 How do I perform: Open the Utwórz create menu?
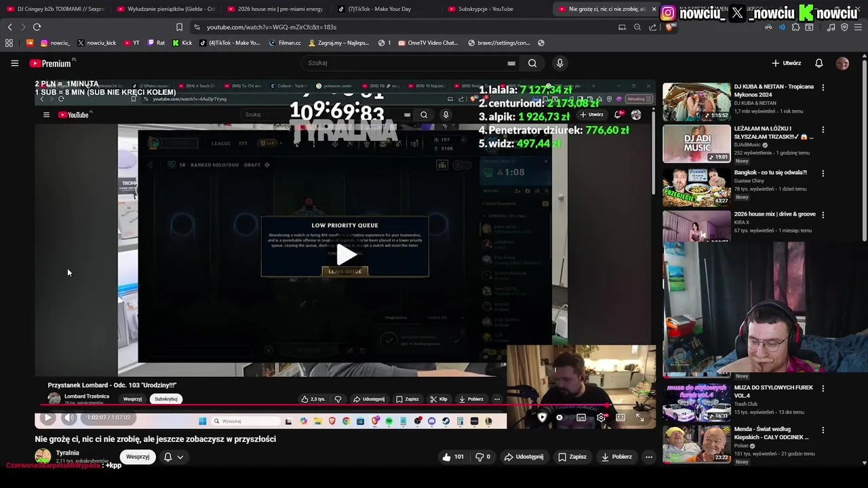click(787, 63)
